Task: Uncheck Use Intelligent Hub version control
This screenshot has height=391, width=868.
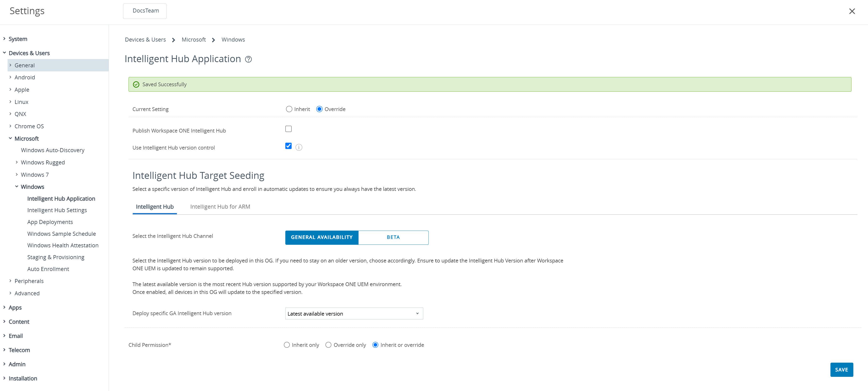Action: click(288, 146)
